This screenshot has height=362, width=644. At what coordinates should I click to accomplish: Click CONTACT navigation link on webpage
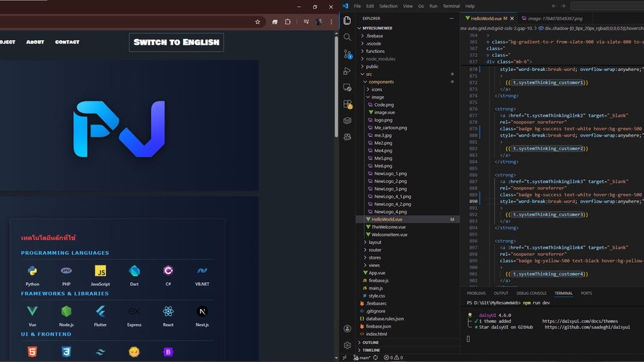[67, 42]
